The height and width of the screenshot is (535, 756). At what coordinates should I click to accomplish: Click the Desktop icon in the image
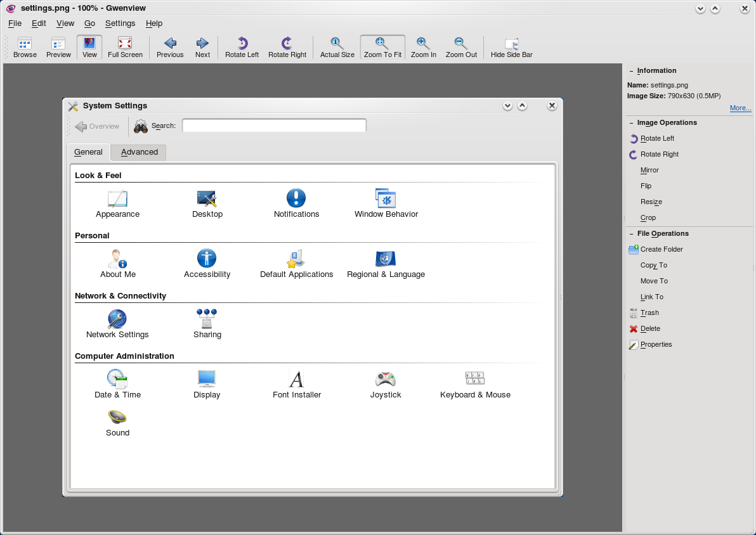[207, 204]
